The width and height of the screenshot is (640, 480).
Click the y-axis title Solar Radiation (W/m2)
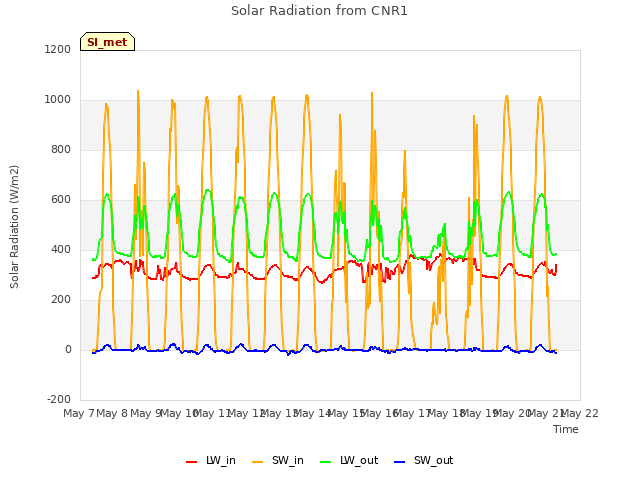click(14, 227)
